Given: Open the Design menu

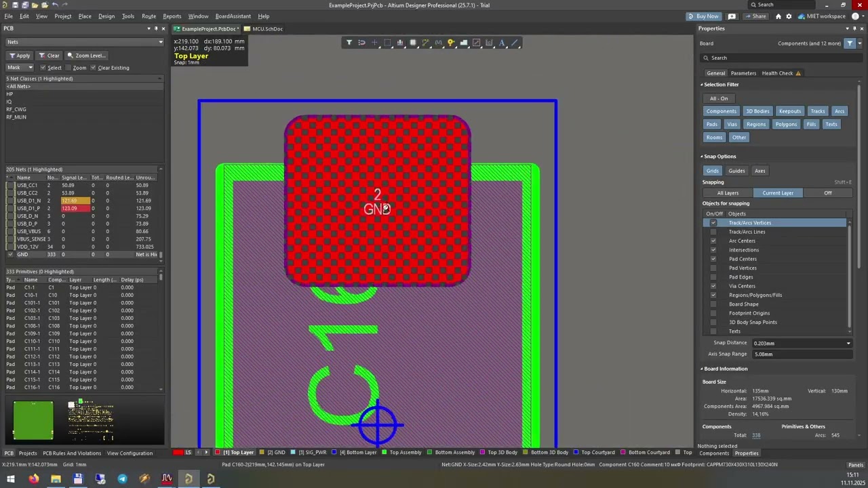Looking at the screenshot, I should tap(106, 16).
